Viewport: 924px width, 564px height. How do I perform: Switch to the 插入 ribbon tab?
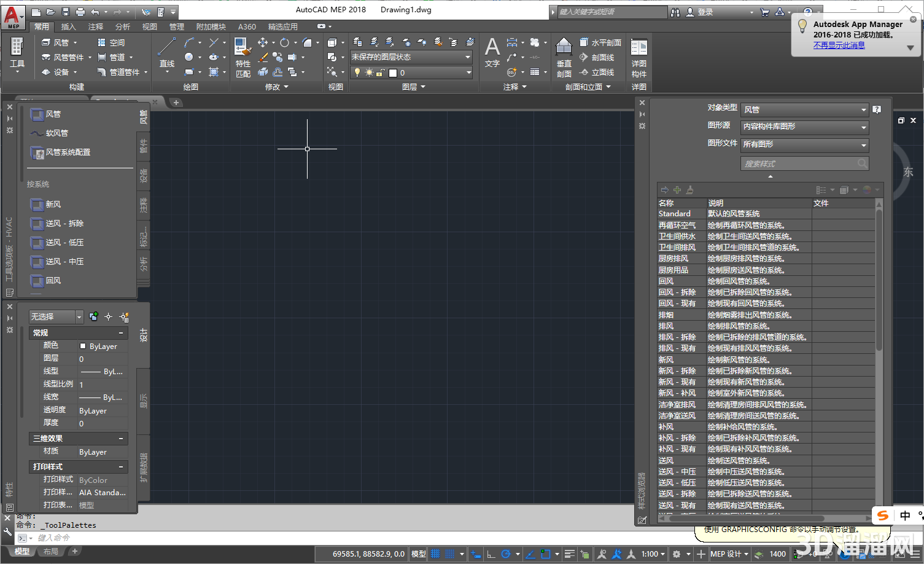69,26
